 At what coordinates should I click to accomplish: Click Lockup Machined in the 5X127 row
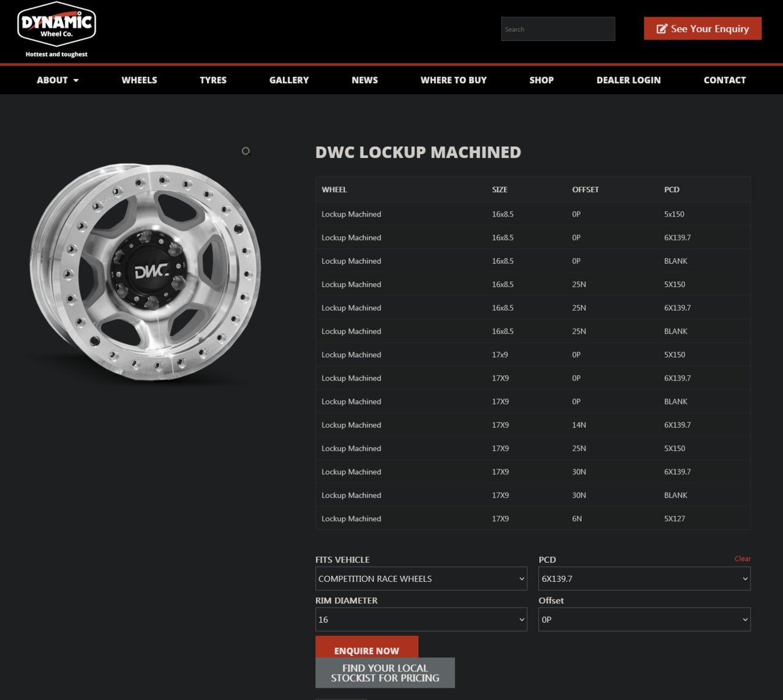click(351, 519)
